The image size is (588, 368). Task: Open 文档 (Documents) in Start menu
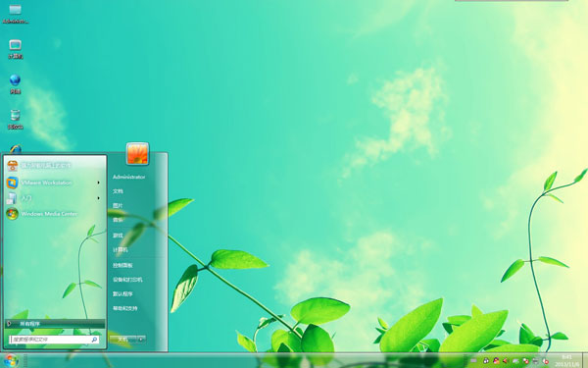[119, 191]
